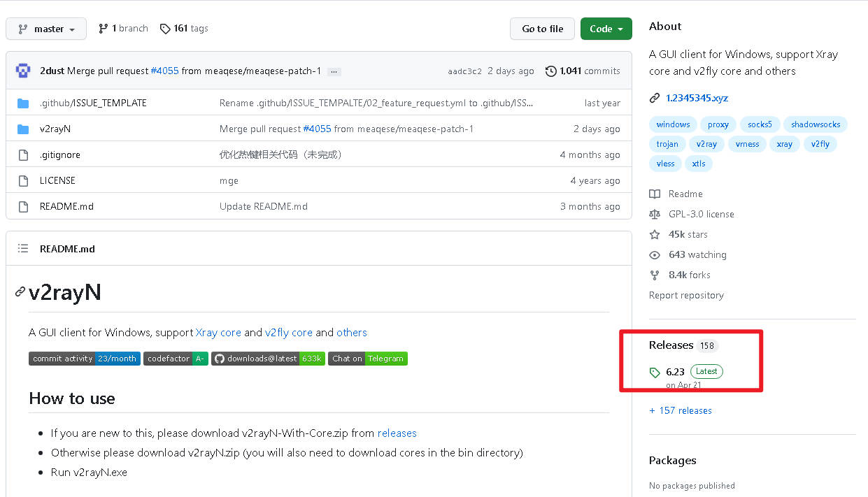The image size is (868, 497).
Task: Click the downloads@latest 633k badge
Action: [x=268, y=359]
